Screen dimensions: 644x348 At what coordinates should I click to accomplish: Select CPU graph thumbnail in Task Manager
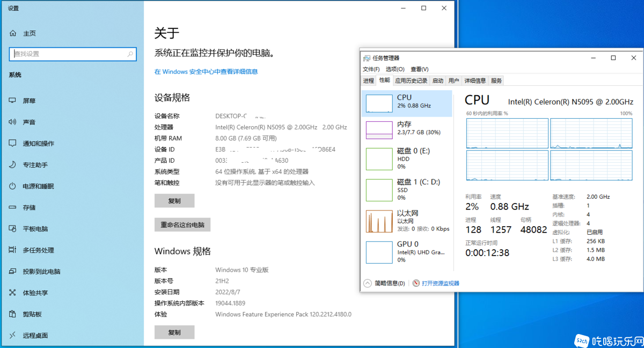pos(379,103)
